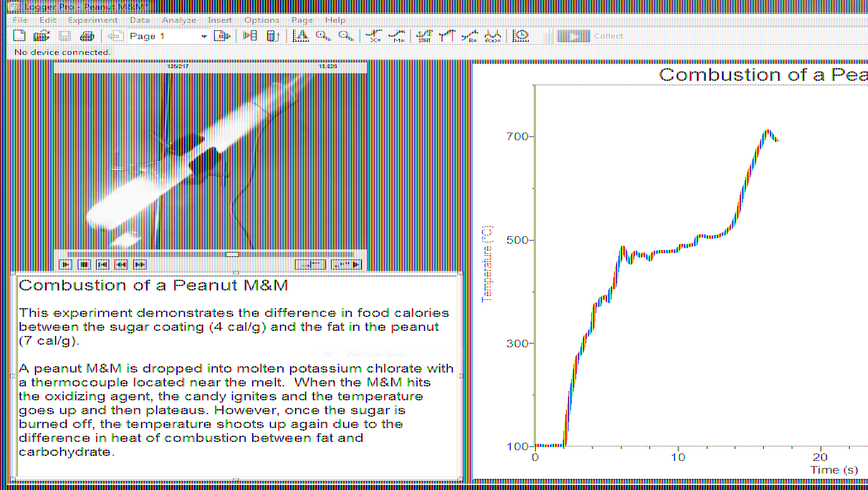Click the Temperature (°C) axis label
This screenshot has height=490, width=868.
point(487,264)
